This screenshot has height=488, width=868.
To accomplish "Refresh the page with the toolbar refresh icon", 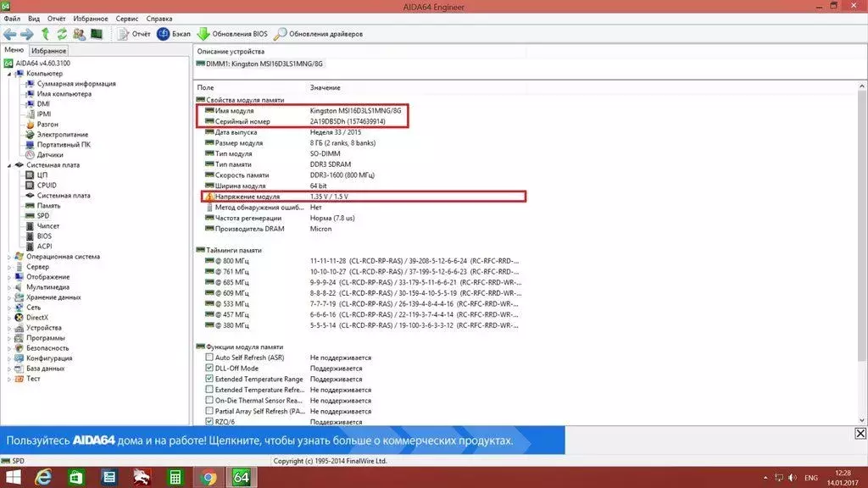I will [62, 34].
